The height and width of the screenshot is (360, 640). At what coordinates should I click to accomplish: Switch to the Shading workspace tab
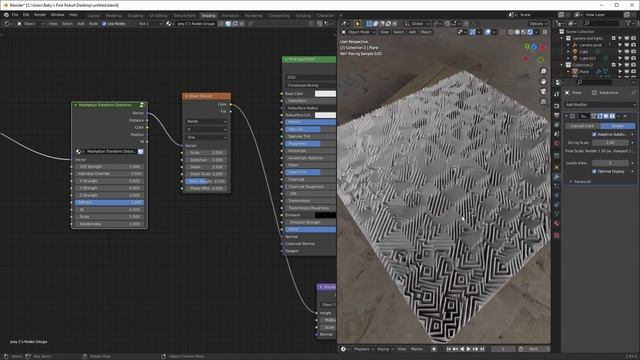point(208,16)
